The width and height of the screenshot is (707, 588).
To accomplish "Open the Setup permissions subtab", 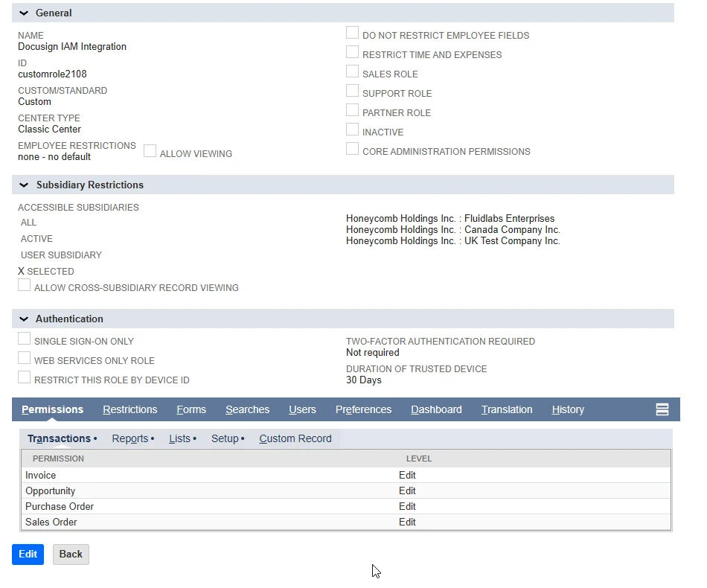I will [x=225, y=438].
